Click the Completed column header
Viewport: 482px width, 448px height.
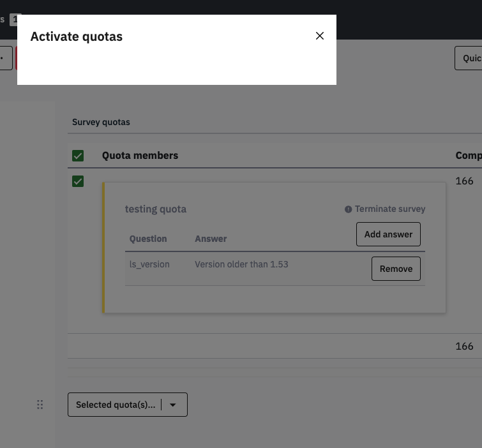[468, 155]
